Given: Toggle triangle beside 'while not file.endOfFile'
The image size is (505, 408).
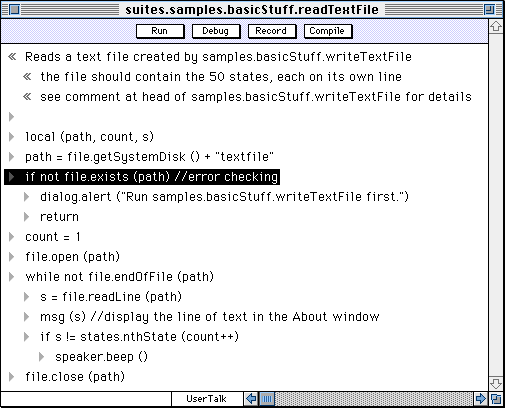Looking at the screenshot, I should coord(12,277).
